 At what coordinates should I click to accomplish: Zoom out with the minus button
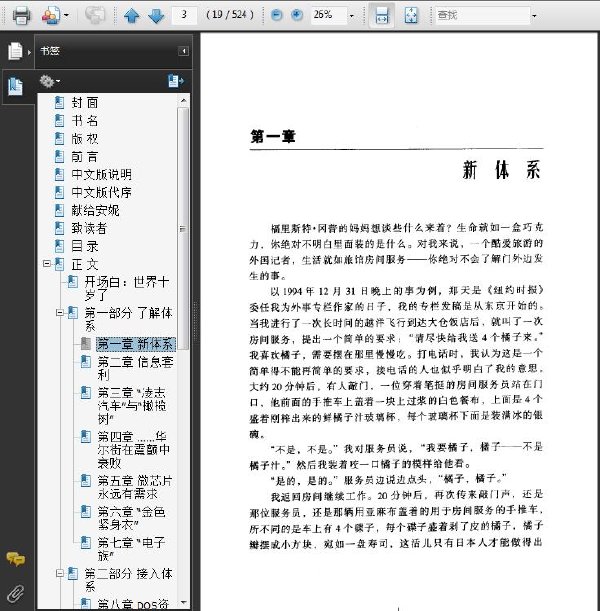[276, 15]
